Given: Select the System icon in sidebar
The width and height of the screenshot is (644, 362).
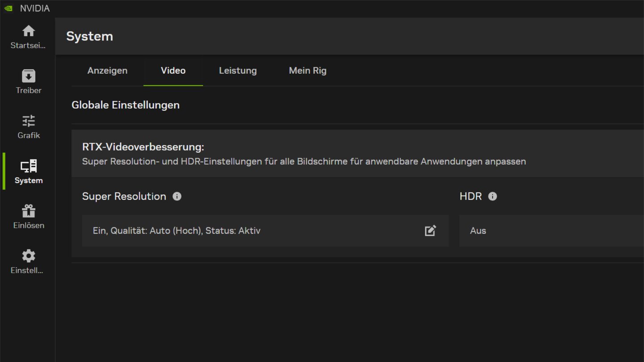Looking at the screenshot, I should [x=29, y=166].
